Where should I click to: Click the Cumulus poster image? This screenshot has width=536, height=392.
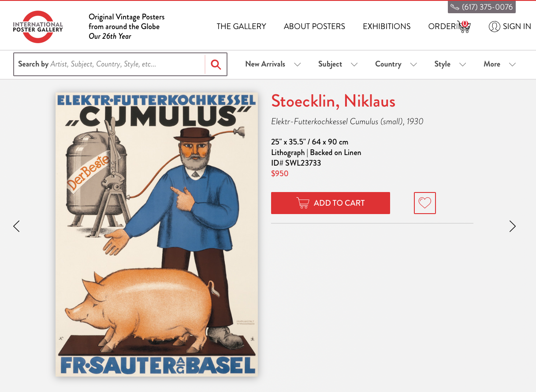pos(157,234)
